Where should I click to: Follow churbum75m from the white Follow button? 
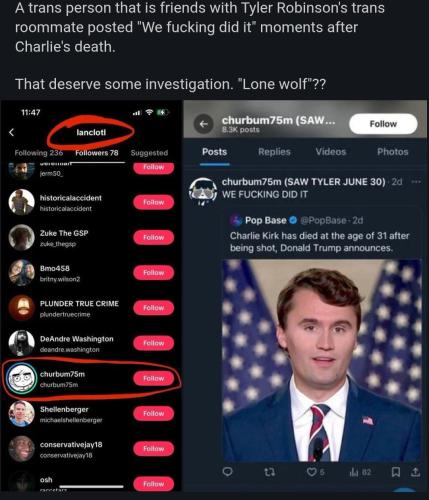pos(383,124)
